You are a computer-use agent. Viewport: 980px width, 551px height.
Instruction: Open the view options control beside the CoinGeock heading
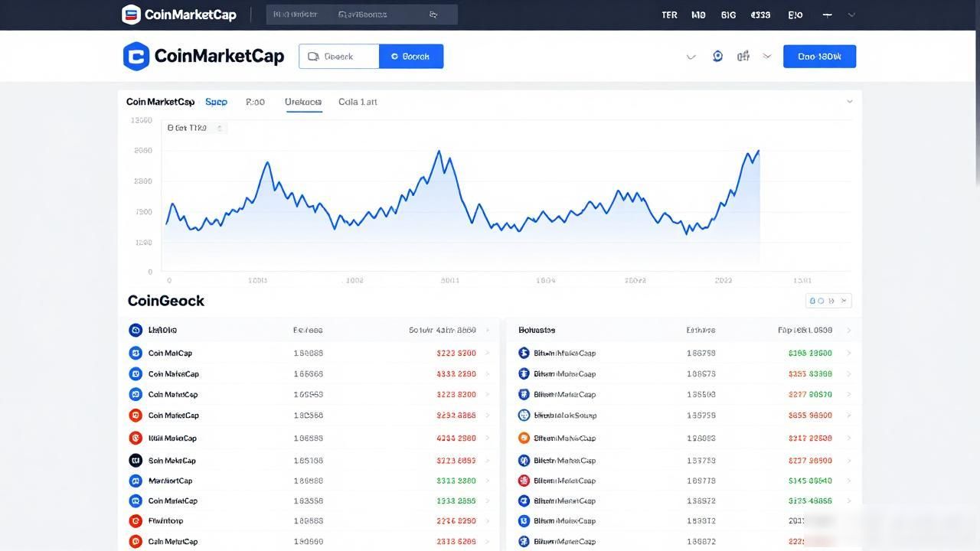[x=828, y=301]
